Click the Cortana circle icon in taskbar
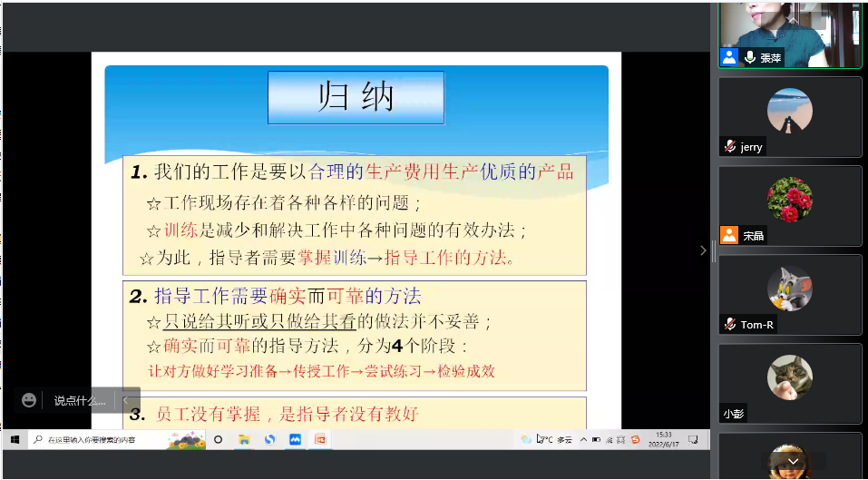This screenshot has height=480, width=868. 218,439
